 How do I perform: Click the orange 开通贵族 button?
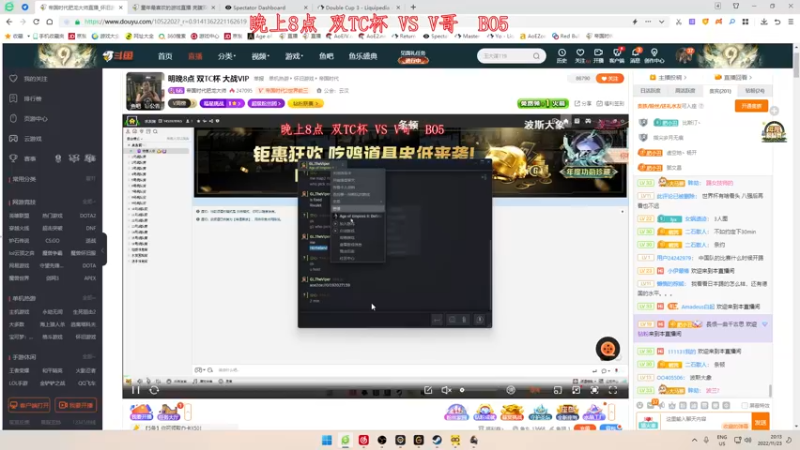point(752,106)
